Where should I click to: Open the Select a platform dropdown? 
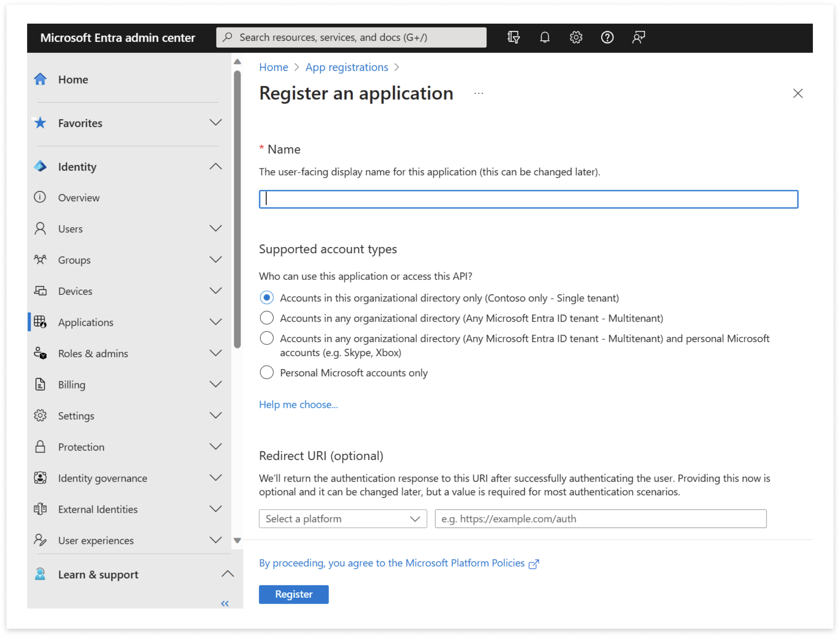point(343,519)
